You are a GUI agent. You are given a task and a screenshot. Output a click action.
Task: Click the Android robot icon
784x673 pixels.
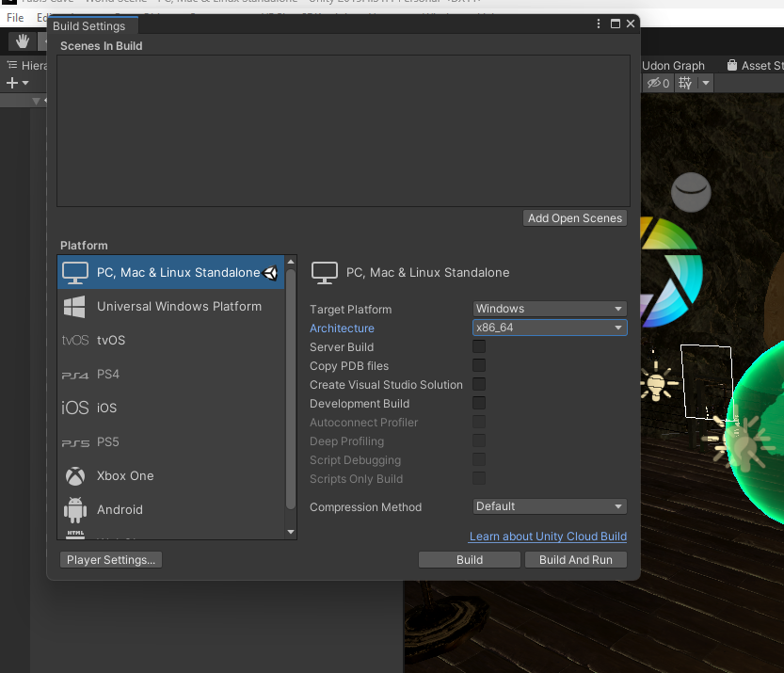[75, 510]
